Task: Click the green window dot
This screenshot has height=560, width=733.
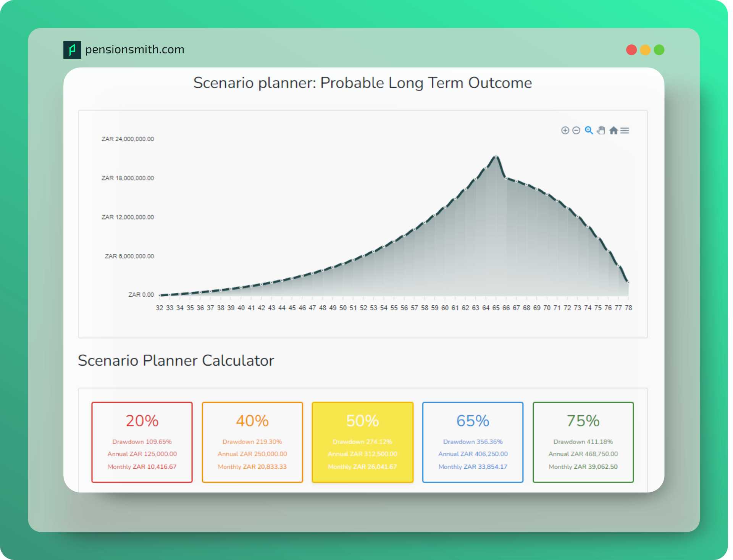Action: 659,50
